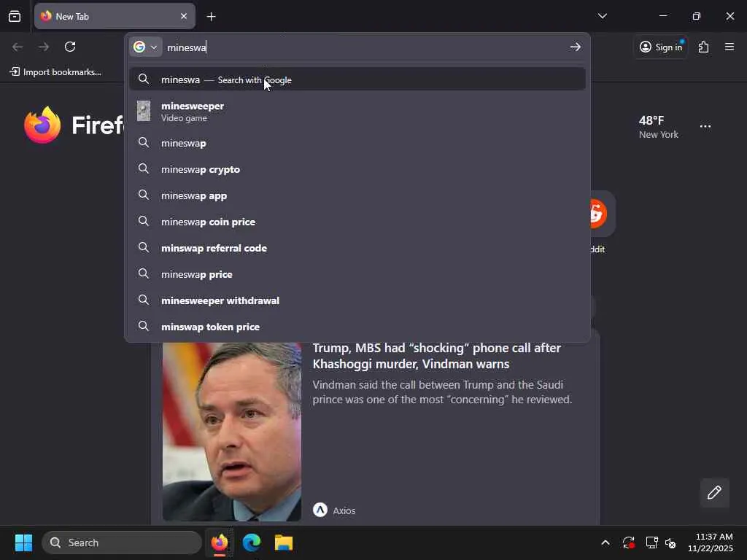Click minesweeper suggestion thumbnail image
This screenshot has width=747, height=560.
tap(144, 111)
